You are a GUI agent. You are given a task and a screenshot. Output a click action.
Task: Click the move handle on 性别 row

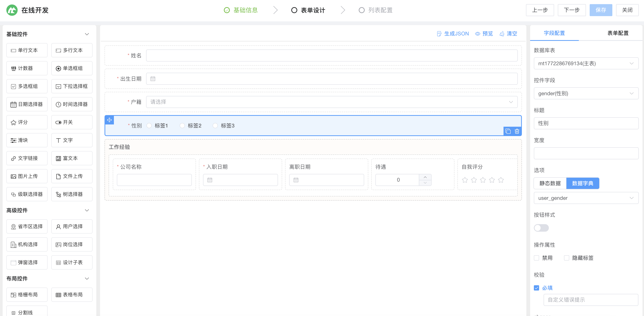click(109, 120)
